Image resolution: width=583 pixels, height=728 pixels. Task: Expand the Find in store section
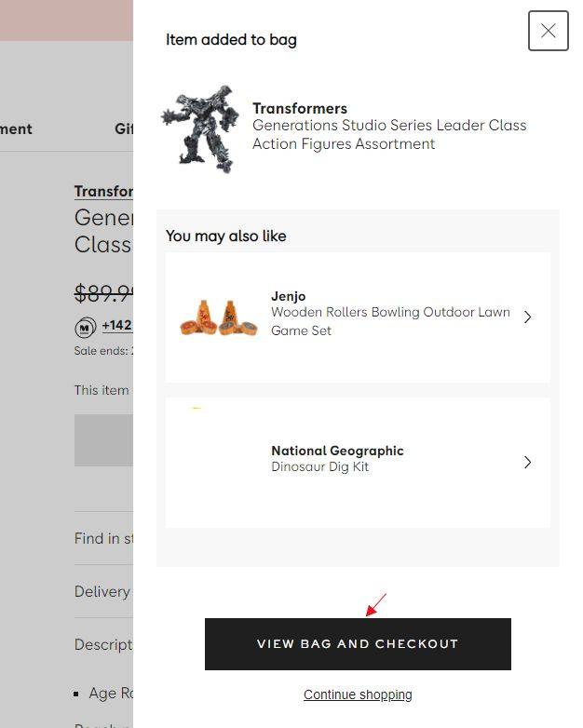103,538
